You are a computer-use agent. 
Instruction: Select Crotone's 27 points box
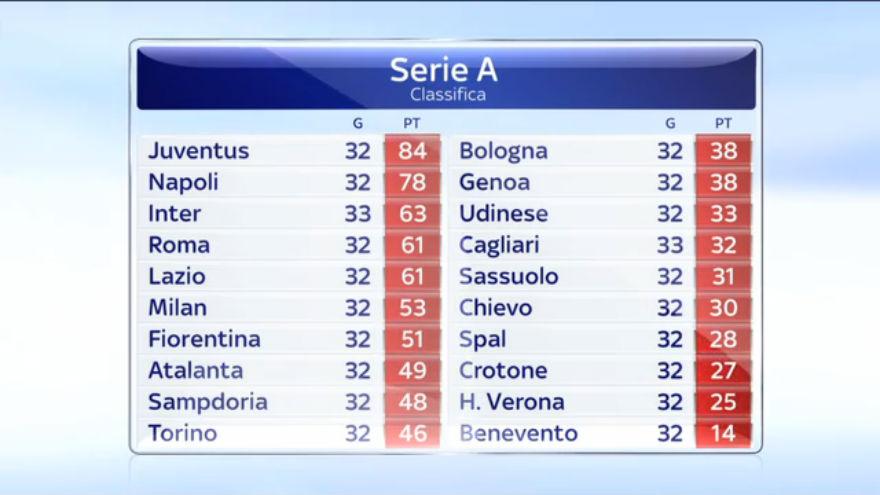[723, 370]
